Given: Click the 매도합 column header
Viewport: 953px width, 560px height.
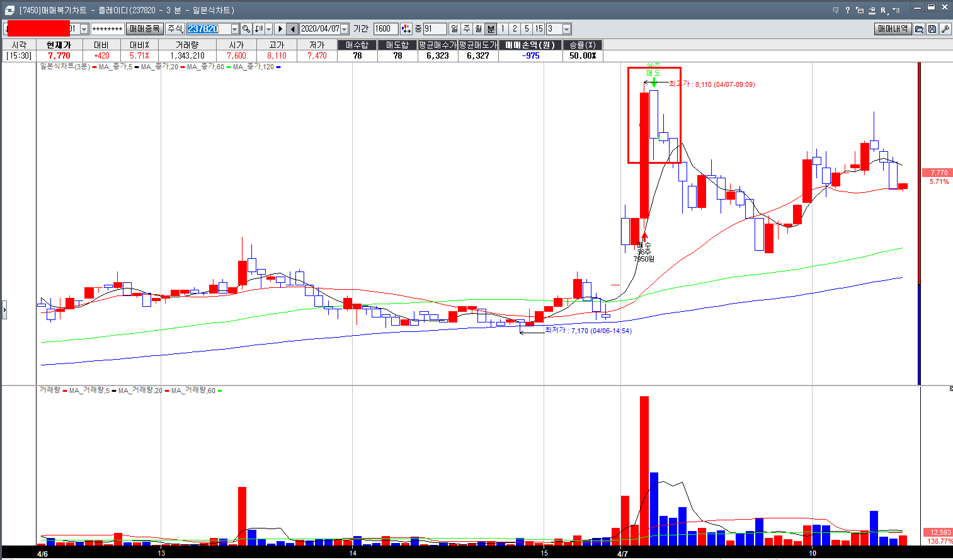Looking at the screenshot, I should [x=397, y=45].
